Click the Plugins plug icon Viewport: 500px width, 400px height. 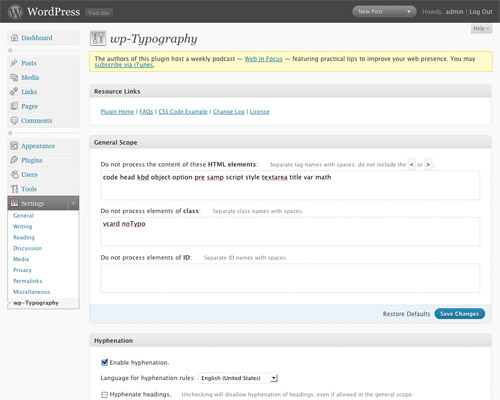click(x=14, y=160)
